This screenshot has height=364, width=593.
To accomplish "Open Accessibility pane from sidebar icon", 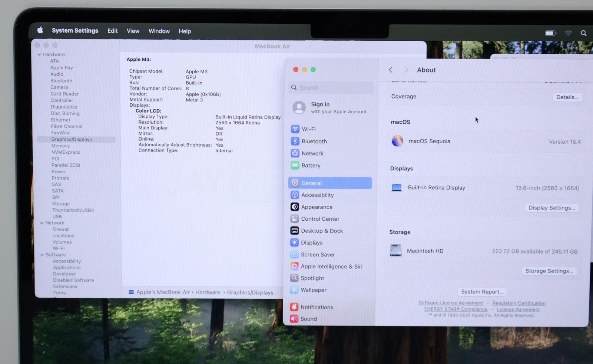I will pos(295,195).
